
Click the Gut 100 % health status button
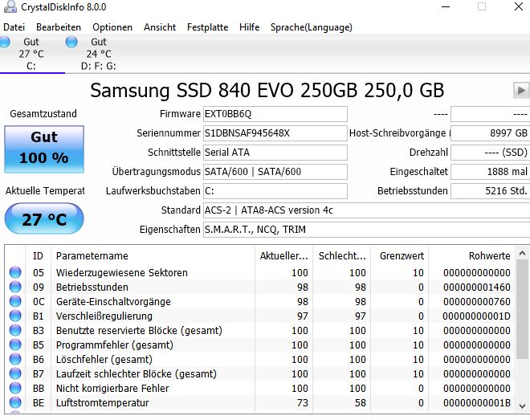[44, 149]
